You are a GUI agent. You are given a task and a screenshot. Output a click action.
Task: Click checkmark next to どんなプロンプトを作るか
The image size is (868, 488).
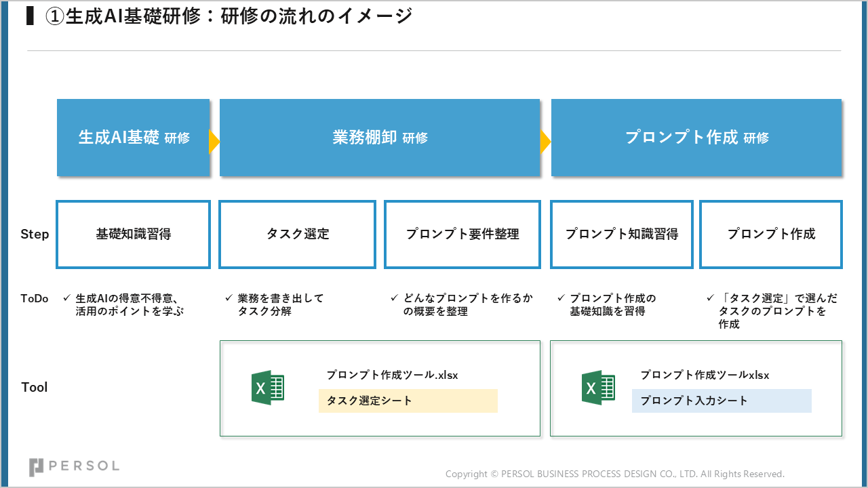pyautogui.click(x=395, y=298)
